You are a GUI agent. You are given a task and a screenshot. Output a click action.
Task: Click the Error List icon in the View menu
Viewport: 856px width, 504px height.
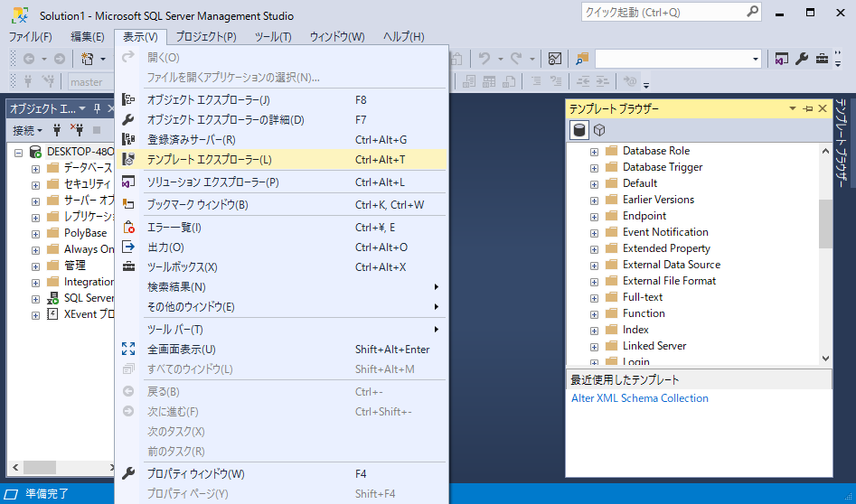[128, 228]
